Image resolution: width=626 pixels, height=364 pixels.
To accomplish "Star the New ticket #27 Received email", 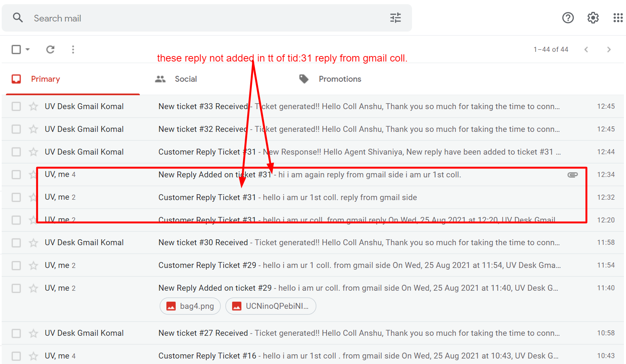I will (x=33, y=333).
